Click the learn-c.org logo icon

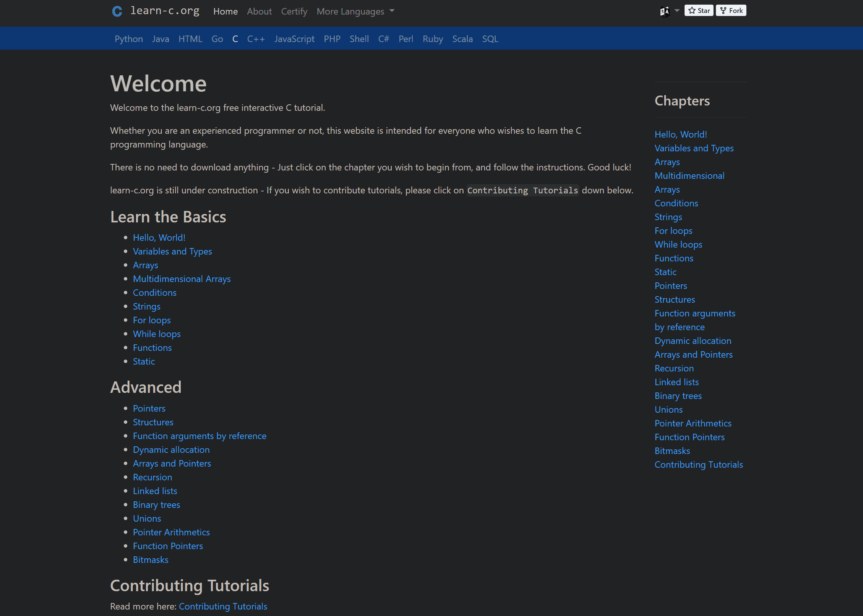[x=117, y=11]
